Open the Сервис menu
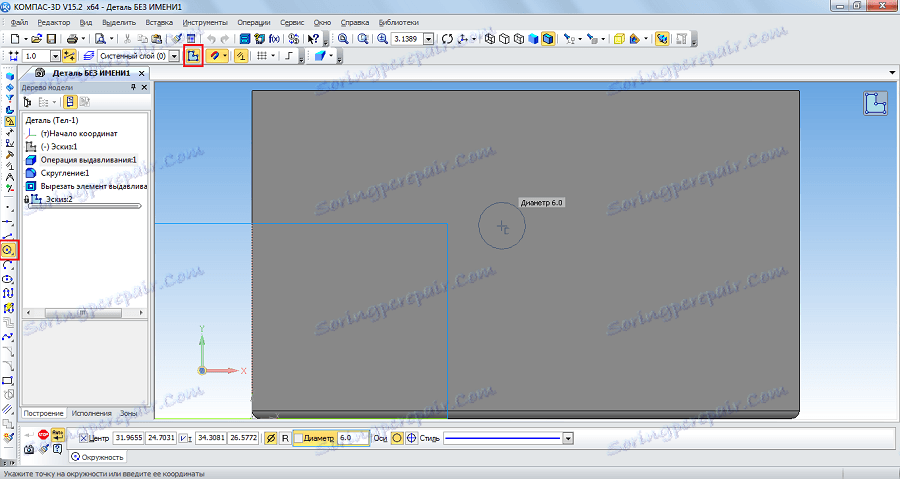This screenshot has width=900, height=479. tap(292, 22)
